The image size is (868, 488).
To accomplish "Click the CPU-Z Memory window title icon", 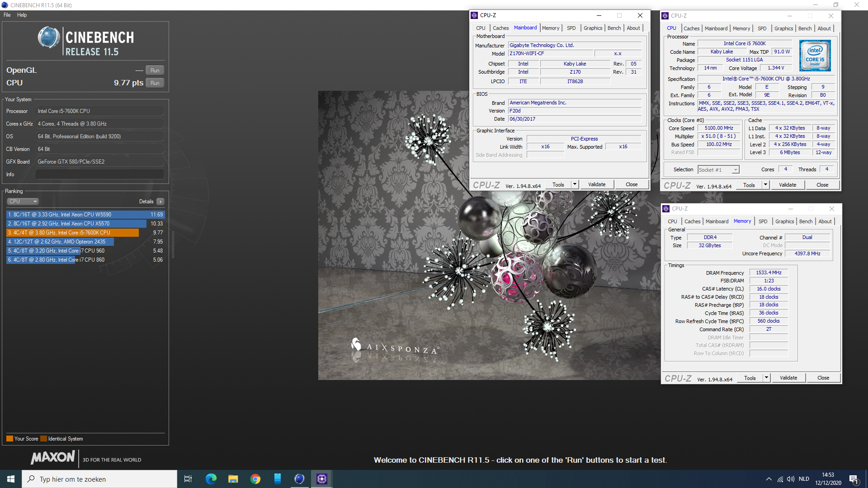I will (666, 208).
